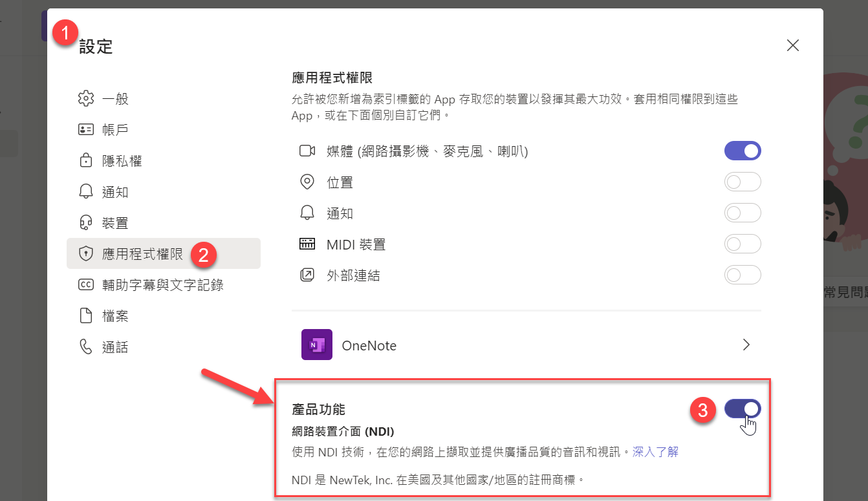Open the 檔案 settings category
The image size is (868, 501).
pyautogui.click(x=164, y=316)
